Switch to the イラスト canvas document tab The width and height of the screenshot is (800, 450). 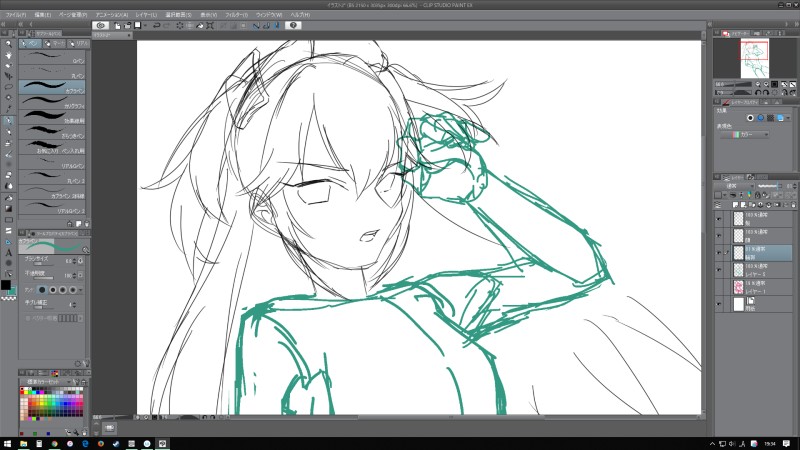(x=112, y=35)
